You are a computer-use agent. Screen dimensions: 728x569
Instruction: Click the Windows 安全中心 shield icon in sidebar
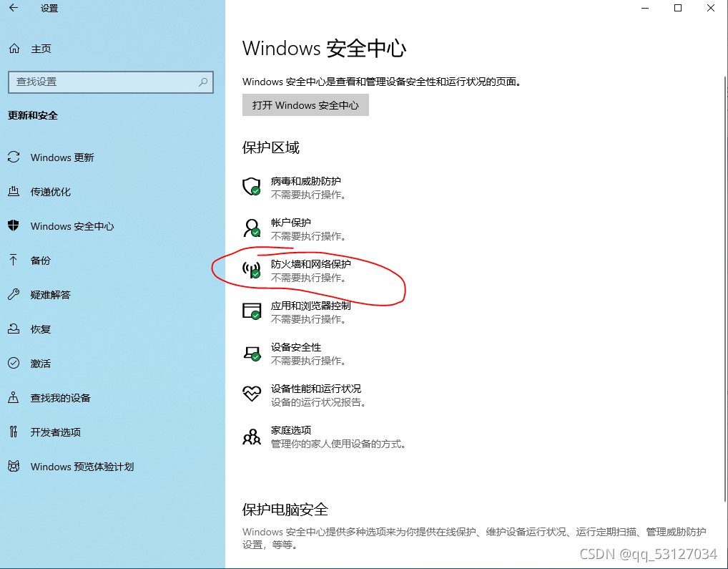tap(14, 225)
